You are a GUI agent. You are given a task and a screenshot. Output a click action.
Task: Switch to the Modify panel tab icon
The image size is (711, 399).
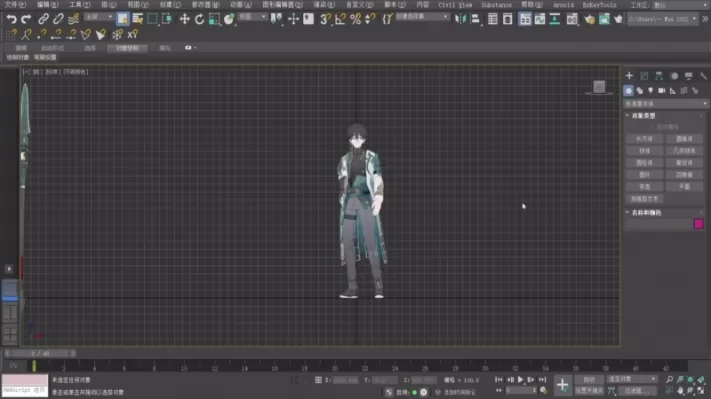(x=644, y=76)
